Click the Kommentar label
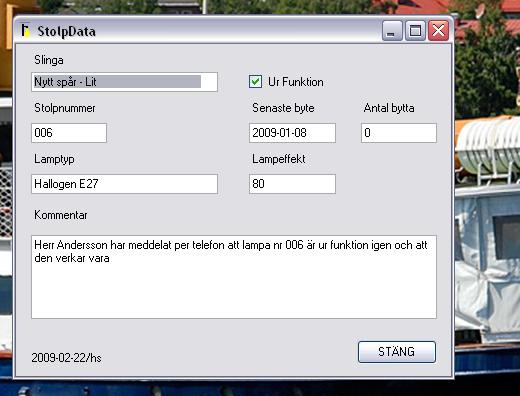This screenshot has height=396, width=520. 61,215
